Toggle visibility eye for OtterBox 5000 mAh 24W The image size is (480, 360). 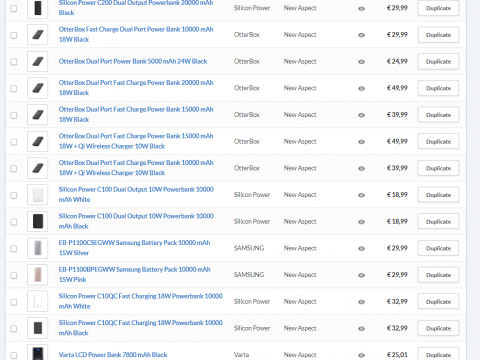click(361, 62)
